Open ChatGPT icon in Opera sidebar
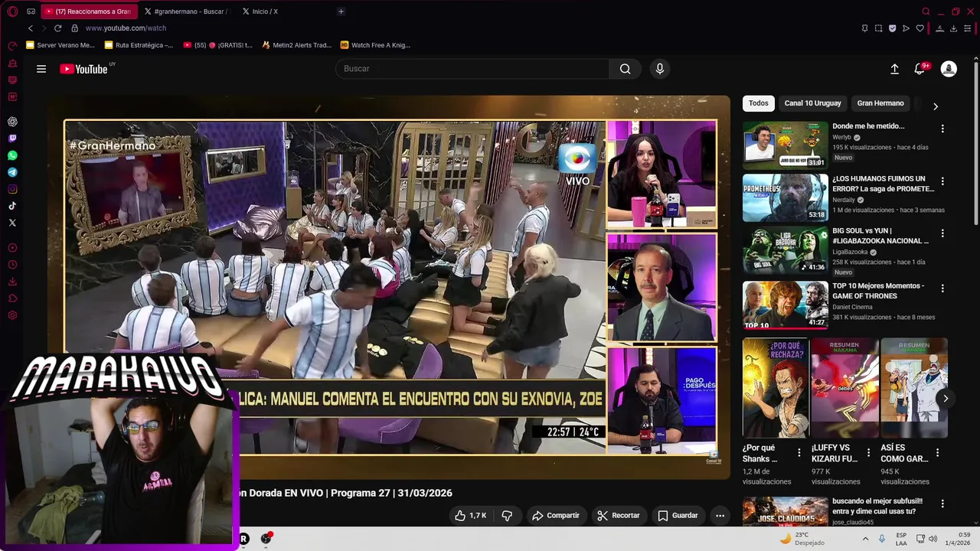Image resolution: width=980 pixels, height=551 pixels. (12, 122)
